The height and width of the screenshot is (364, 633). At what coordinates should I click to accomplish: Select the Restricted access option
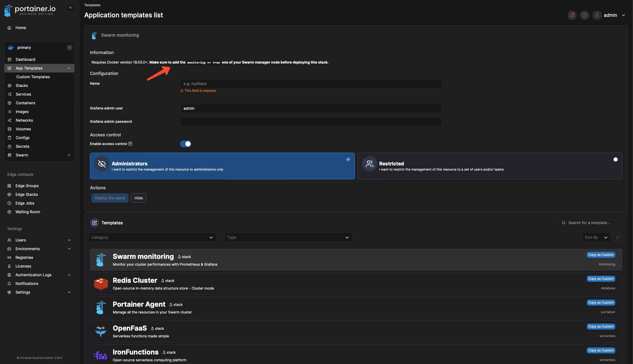(490, 166)
